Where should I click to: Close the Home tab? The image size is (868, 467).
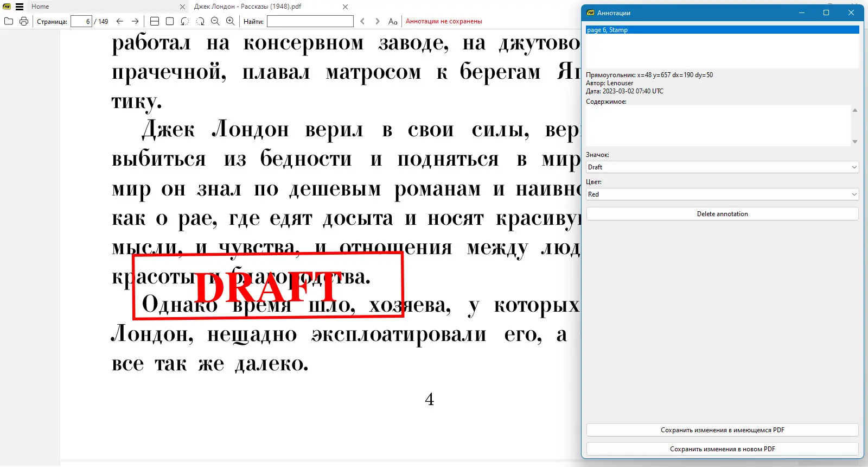click(x=182, y=7)
